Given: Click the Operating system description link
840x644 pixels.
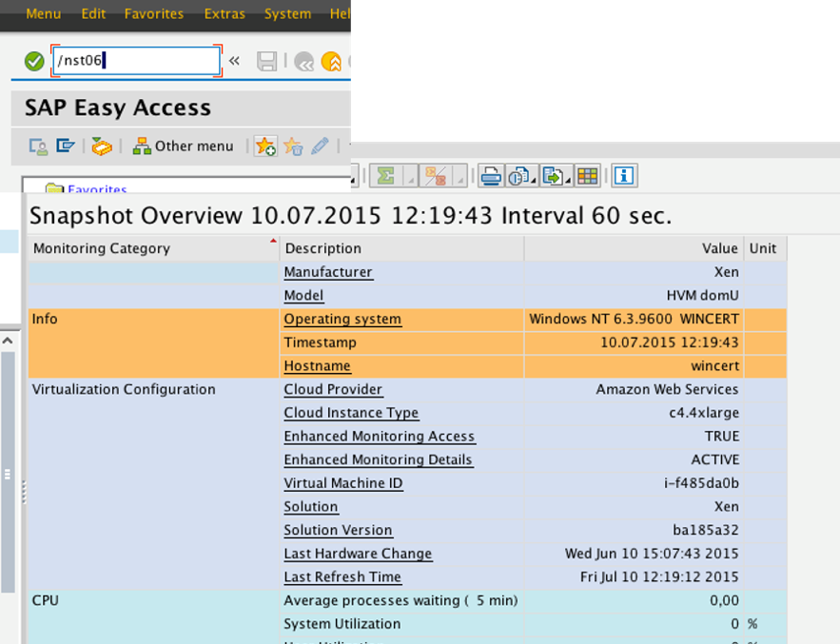Looking at the screenshot, I should 342,319.
